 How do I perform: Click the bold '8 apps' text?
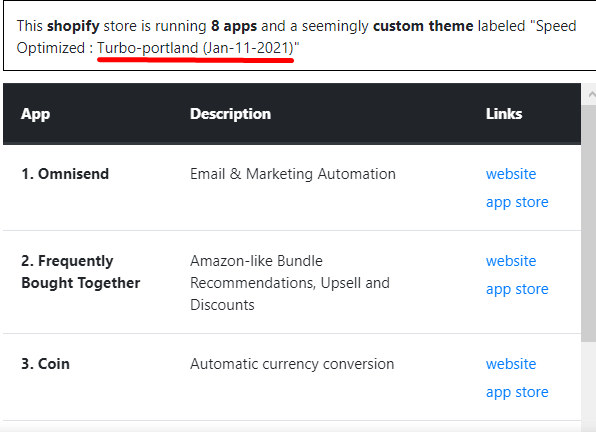coord(234,26)
